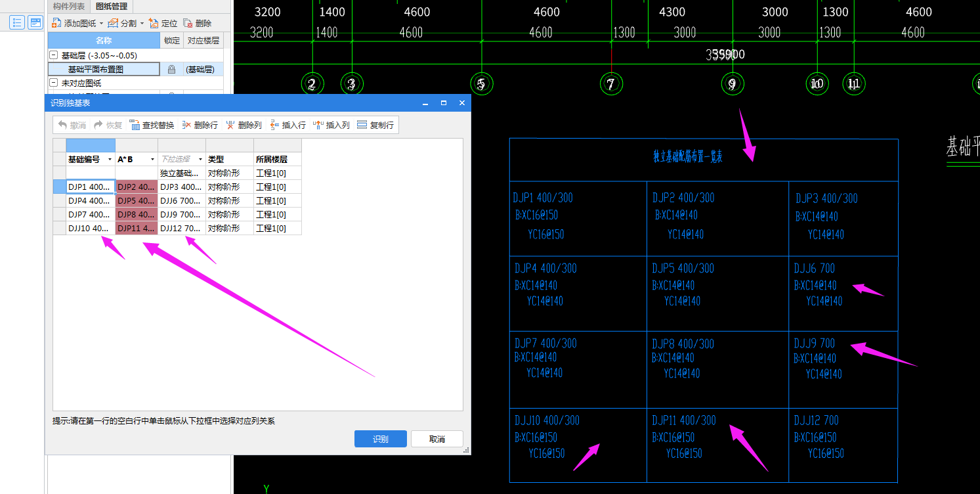Select the 基础平面布置图 drawing row
The width and height of the screenshot is (980, 494).
[104, 69]
